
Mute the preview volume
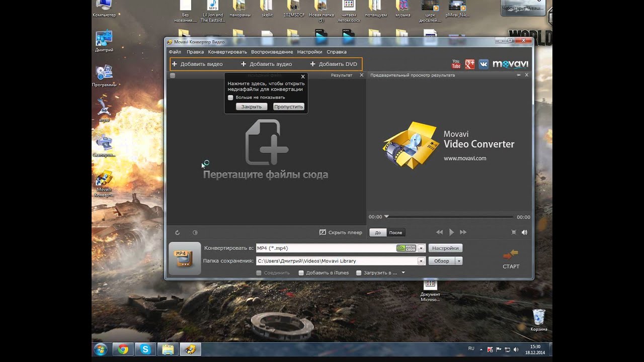pos(524,232)
